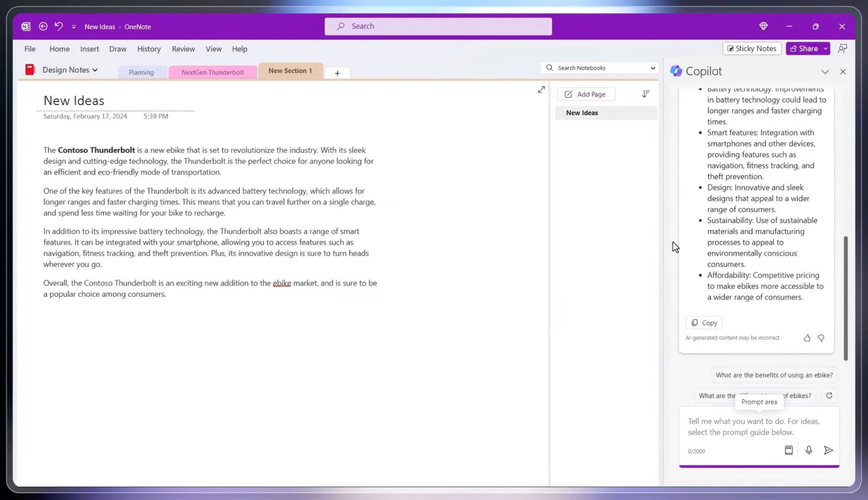Screen dimensions: 868x500
Task: Click the Share button
Action: (x=804, y=48)
